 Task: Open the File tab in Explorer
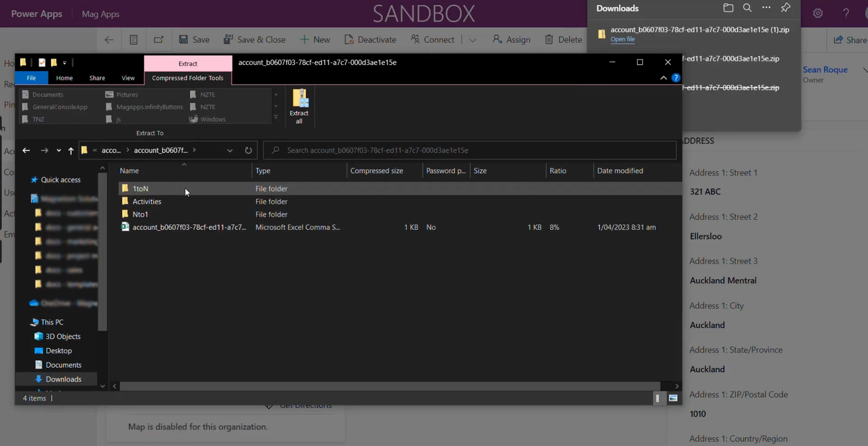point(31,78)
